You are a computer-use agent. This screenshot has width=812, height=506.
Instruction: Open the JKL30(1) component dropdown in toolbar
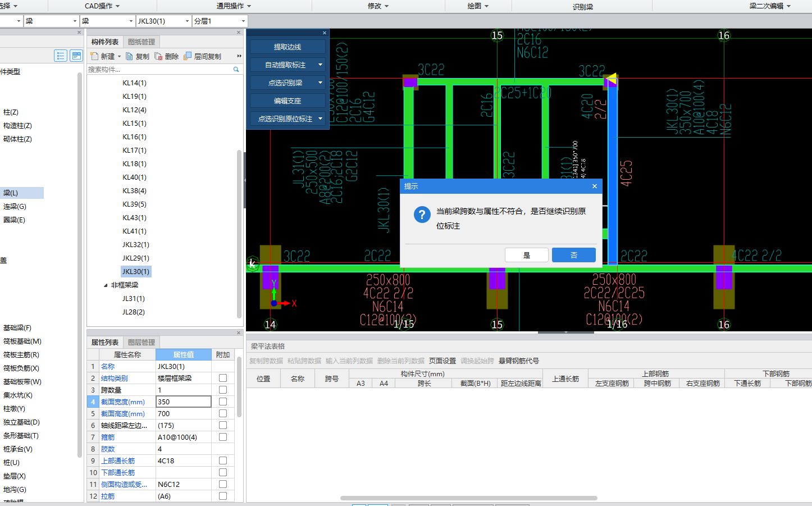(187, 21)
